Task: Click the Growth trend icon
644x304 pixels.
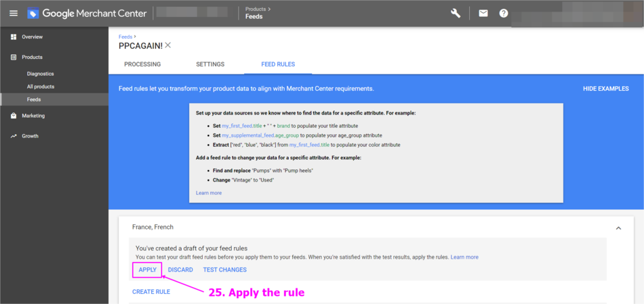Action: tap(13, 136)
